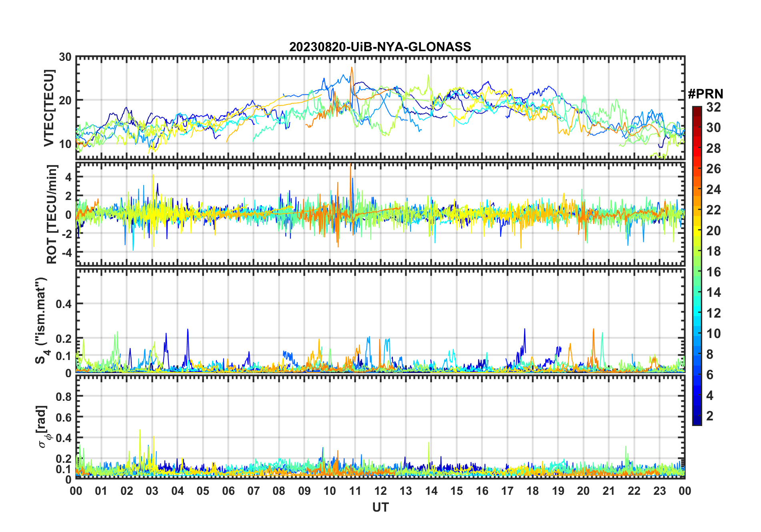Click ROT axis tick label -4
Image resolution: width=761 pixels, height=532 pixels.
pyautogui.click(x=66, y=252)
